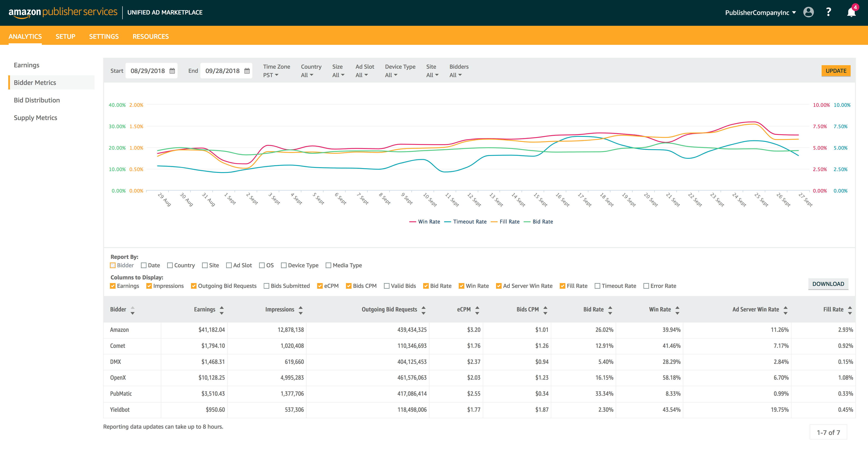Viewport: 868px width, 457px height.
Task: Uncheck the eCPM column checkbox
Action: point(320,286)
